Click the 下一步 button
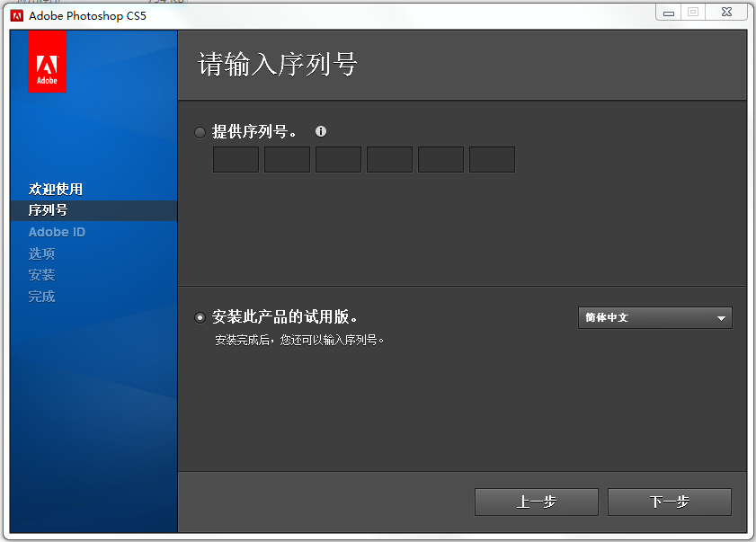 click(x=669, y=502)
